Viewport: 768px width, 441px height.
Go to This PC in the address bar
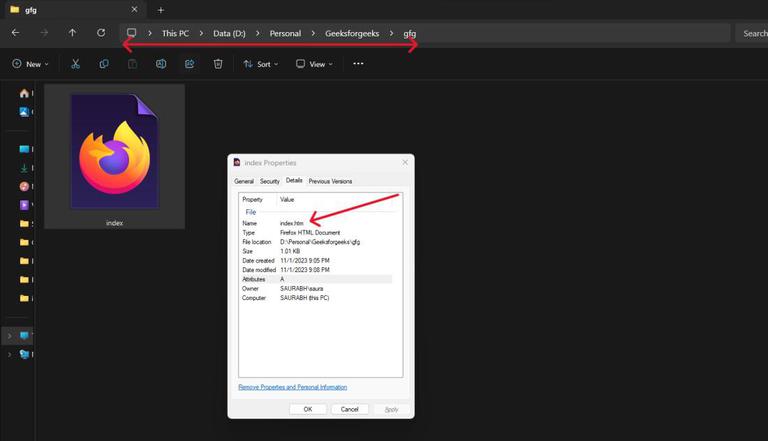[x=175, y=33]
